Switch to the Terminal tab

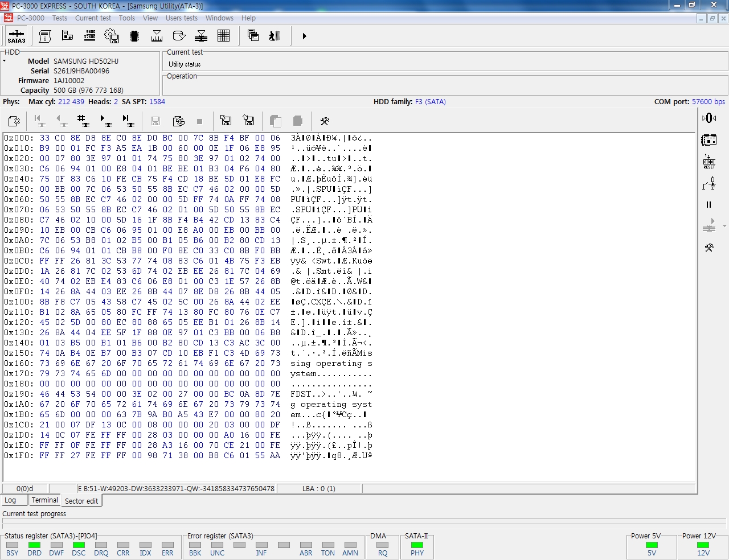[x=44, y=500]
